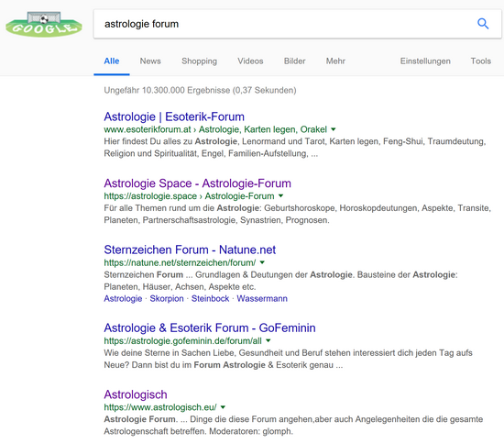Viewport: 504px width, 444px height.
Task: Focus the search box containing 'astrologie forum'
Action: tap(297, 24)
